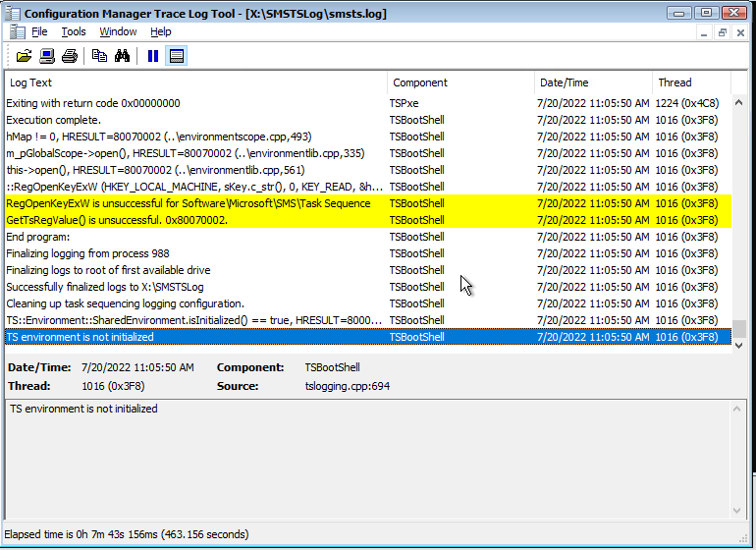Click the Open file folder icon
The width and height of the screenshot is (756, 550).
[x=24, y=56]
